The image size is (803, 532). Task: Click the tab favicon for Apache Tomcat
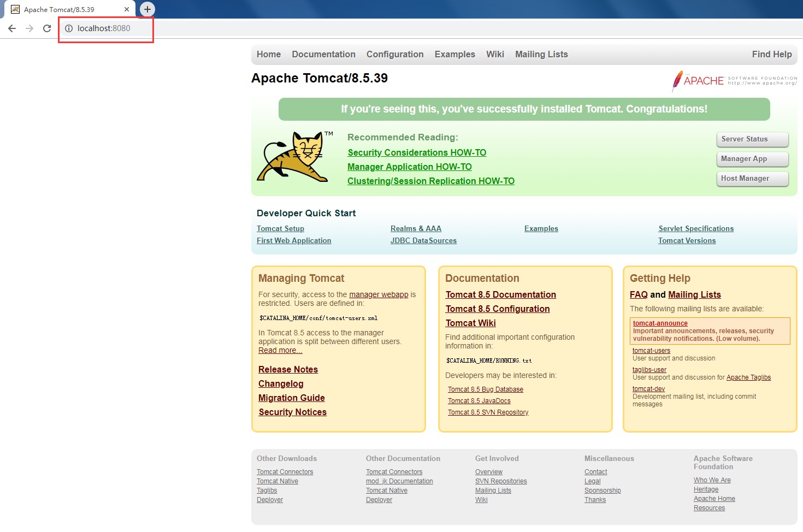tap(15, 9)
